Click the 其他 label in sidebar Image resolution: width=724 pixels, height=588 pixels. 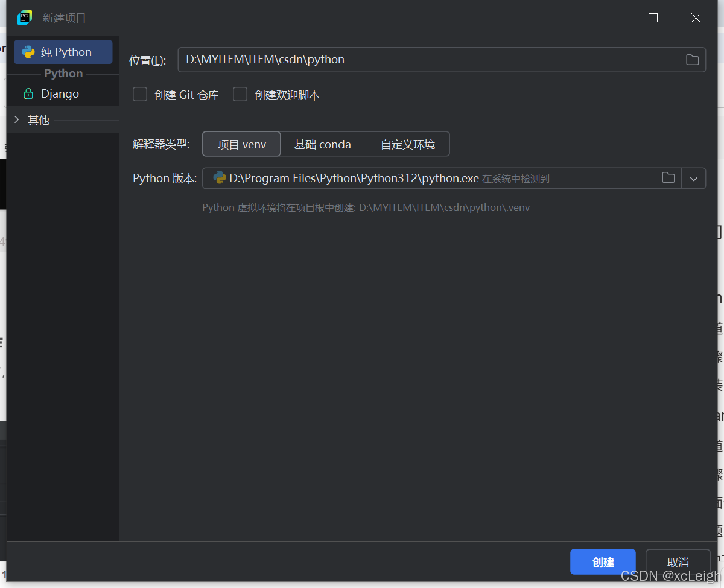point(39,120)
